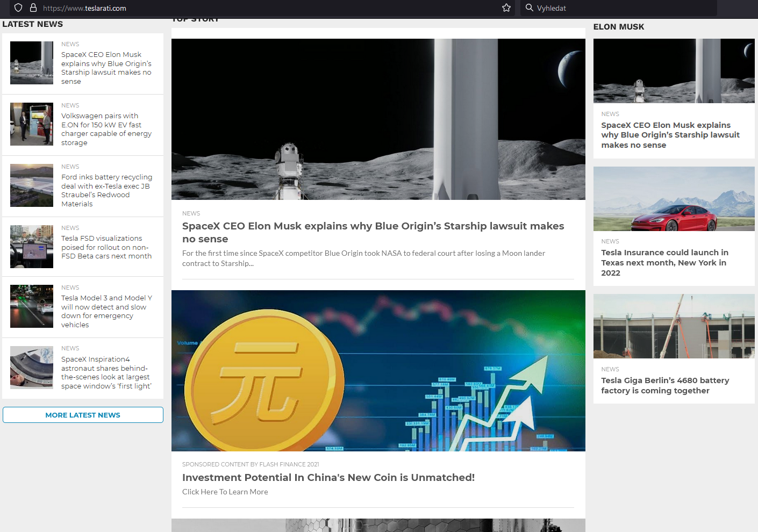Click NEWS tag above Volkswagen article
The image size is (758, 532).
(70, 105)
